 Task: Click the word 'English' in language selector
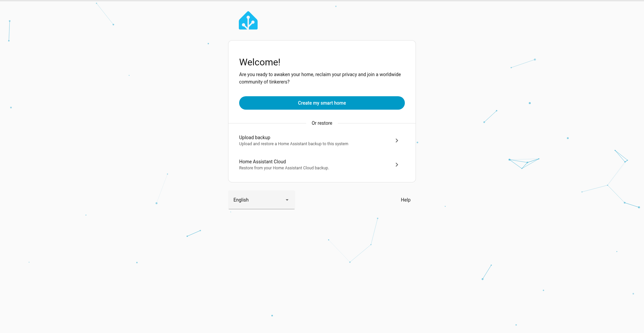coord(241,200)
